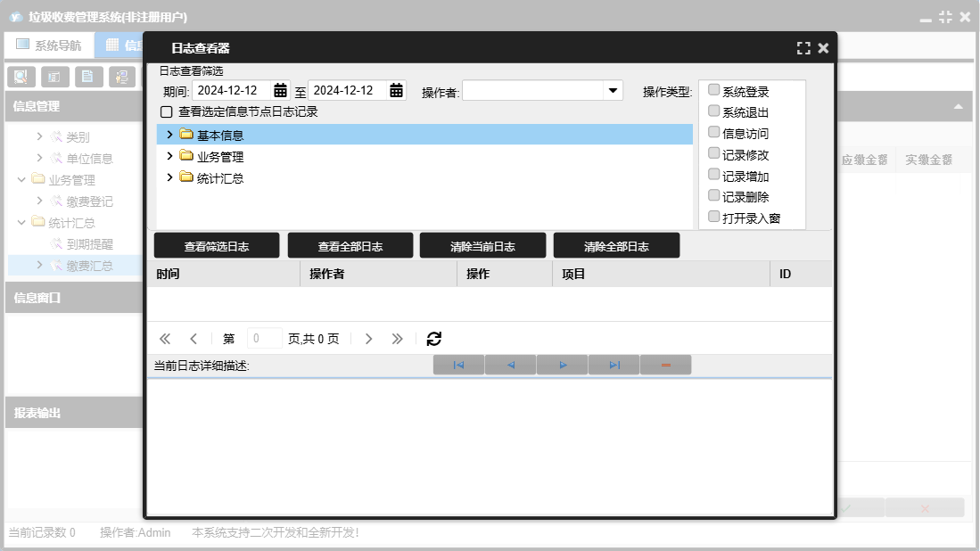Open the end date calendar picker
The height and width of the screenshot is (551, 980).
coord(396,90)
